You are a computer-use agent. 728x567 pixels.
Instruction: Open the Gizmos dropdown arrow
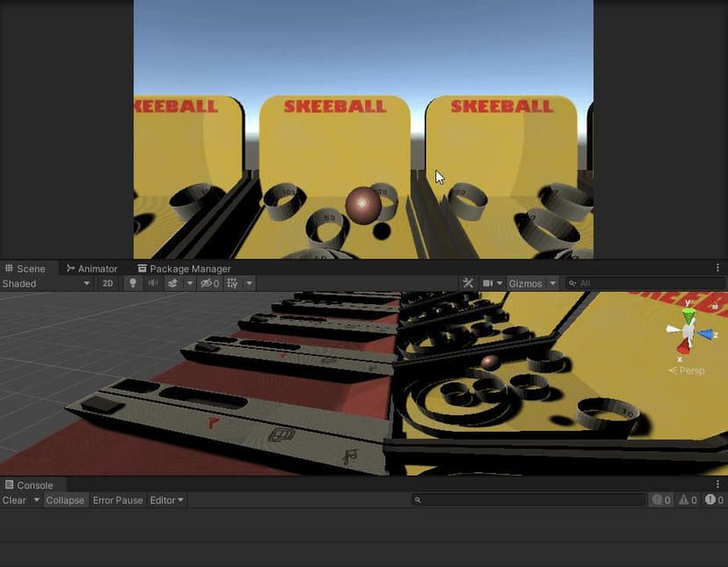point(552,283)
